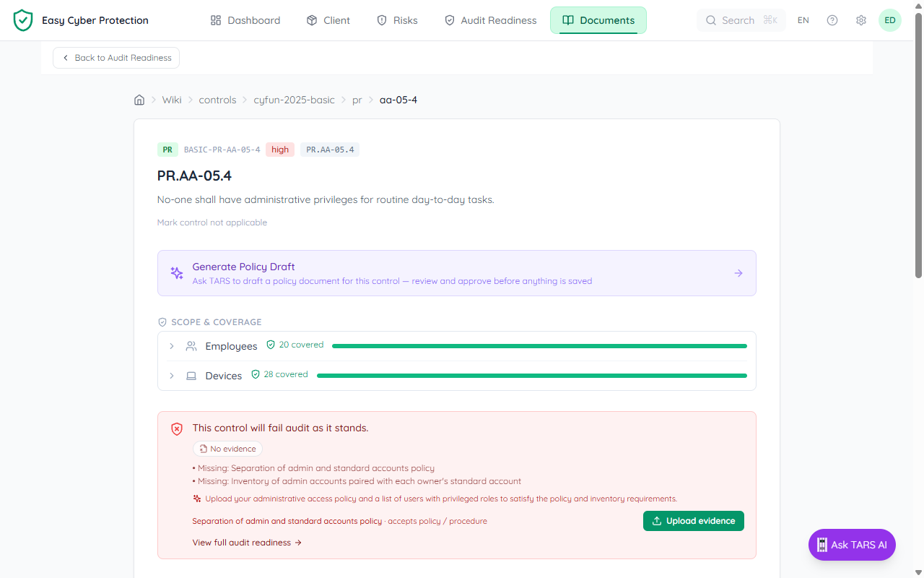Click the arrow on Generate Policy Draft
This screenshot has height=578, width=924.
[738, 273]
